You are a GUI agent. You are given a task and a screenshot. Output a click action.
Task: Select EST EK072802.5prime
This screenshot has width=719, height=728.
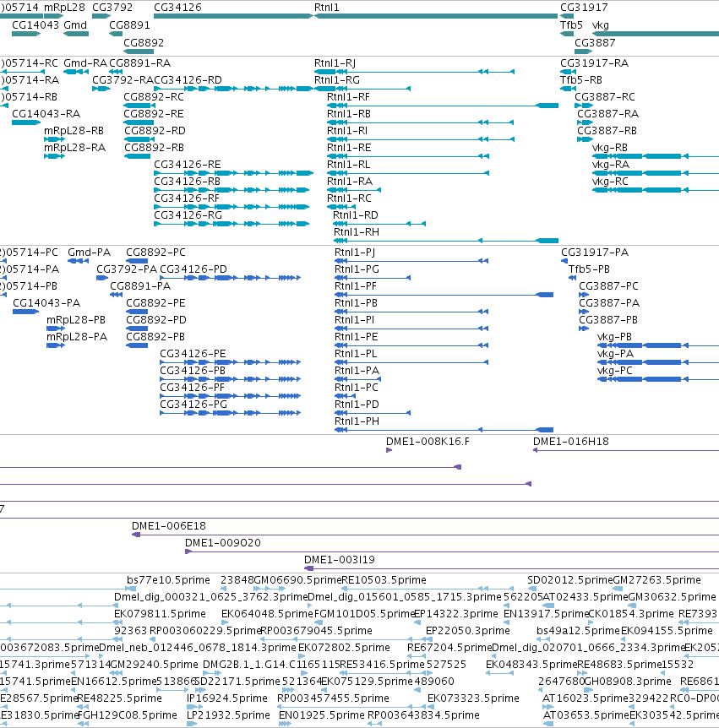(x=344, y=648)
